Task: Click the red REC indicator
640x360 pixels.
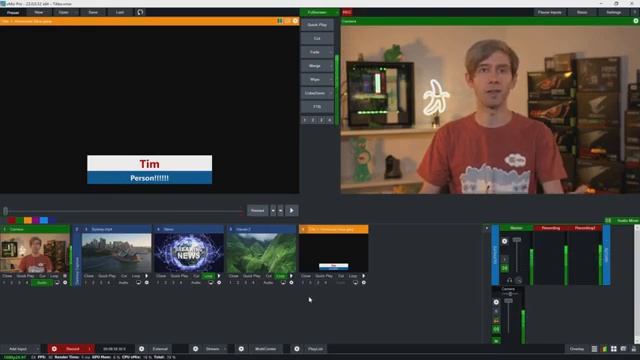Action: (x=347, y=12)
